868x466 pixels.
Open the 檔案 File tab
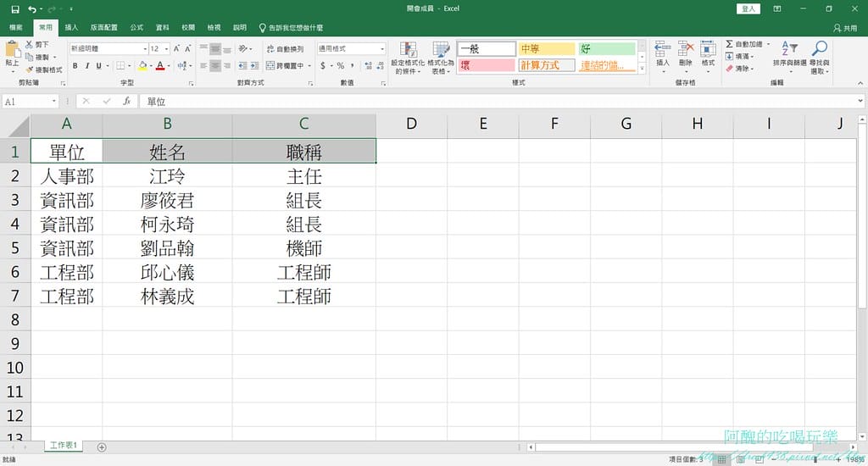tap(16, 27)
